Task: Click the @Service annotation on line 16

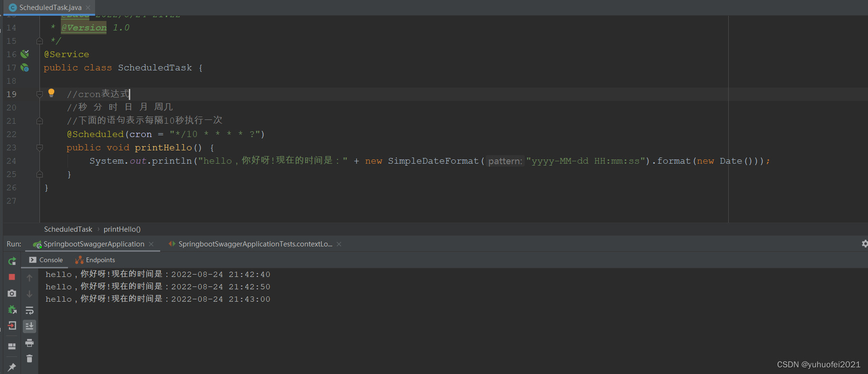Action: 67,54
